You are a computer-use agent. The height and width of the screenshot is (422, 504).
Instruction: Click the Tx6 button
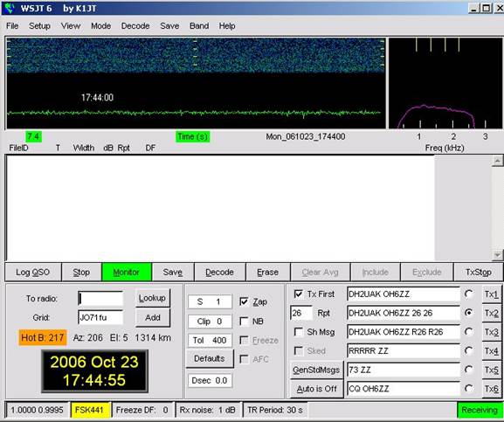pyautogui.click(x=491, y=389)
